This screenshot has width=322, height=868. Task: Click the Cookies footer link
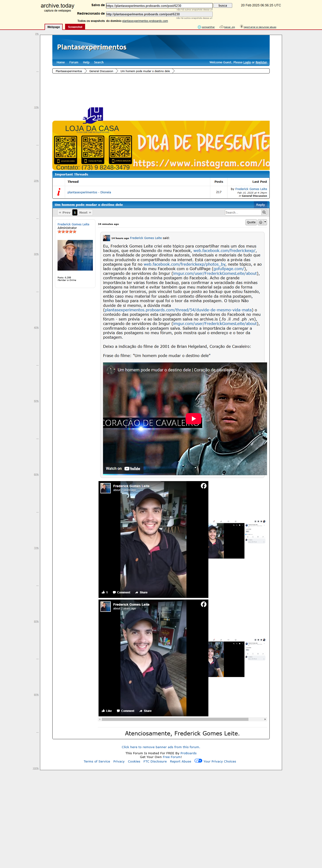point(134,762)
